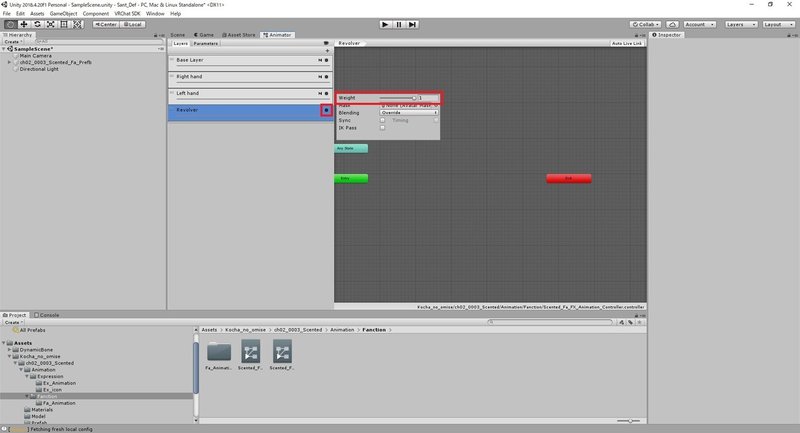Switch to the Scene tab

coord(177,35)
